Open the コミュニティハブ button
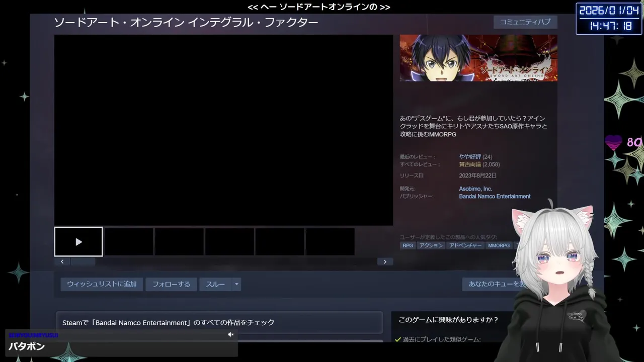 tap(525, 22)
